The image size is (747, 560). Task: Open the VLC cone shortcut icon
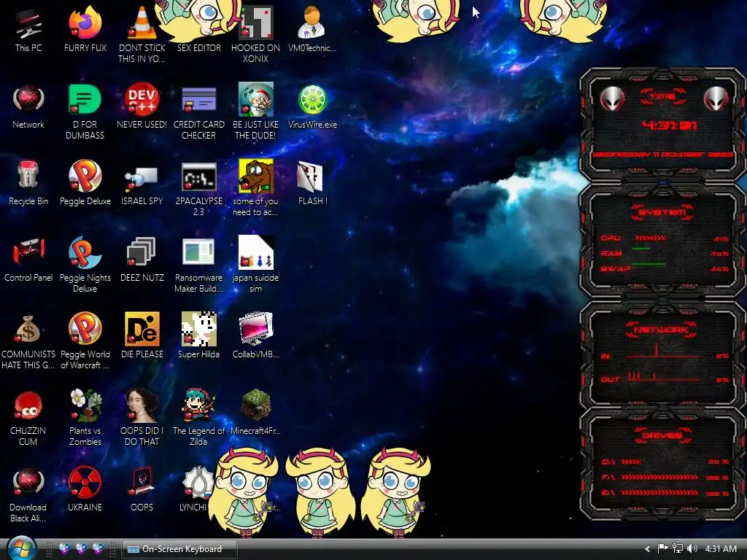pos(142,23)
